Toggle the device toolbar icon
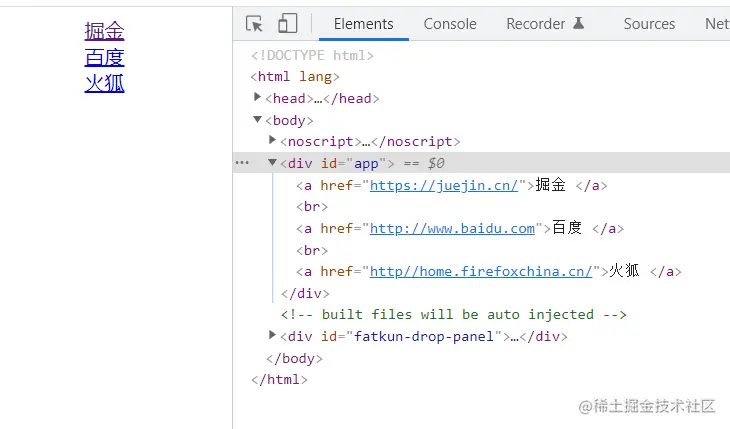 tap(287, 24)
